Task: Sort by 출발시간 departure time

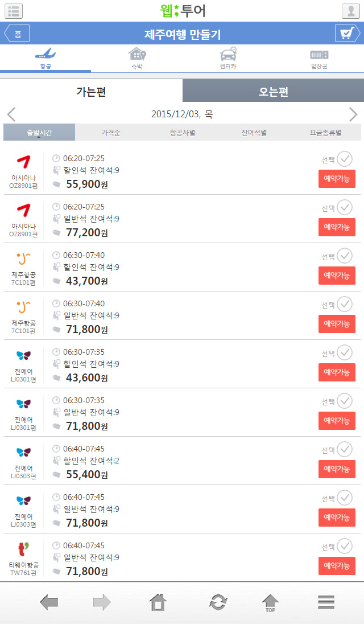Action: tap(39, 133)
